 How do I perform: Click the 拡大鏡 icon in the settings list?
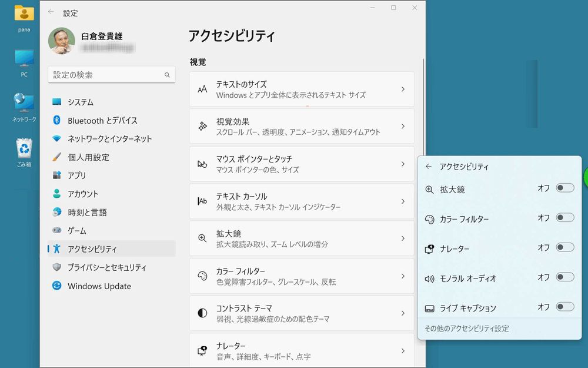[x=202, y=238]
